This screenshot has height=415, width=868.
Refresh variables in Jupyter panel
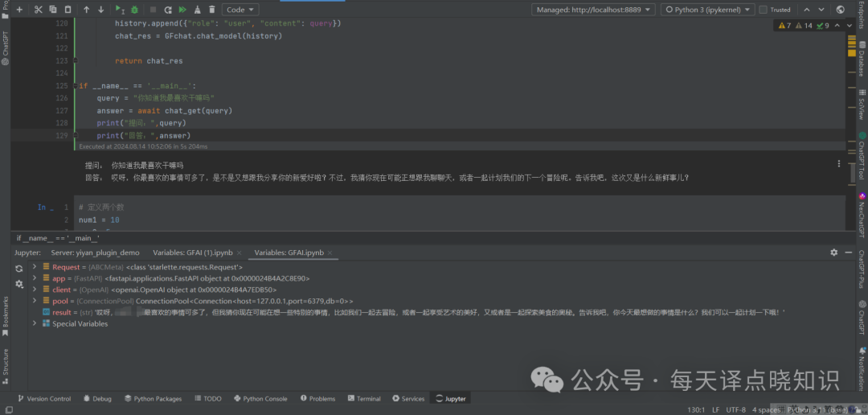tap(19, 269)
